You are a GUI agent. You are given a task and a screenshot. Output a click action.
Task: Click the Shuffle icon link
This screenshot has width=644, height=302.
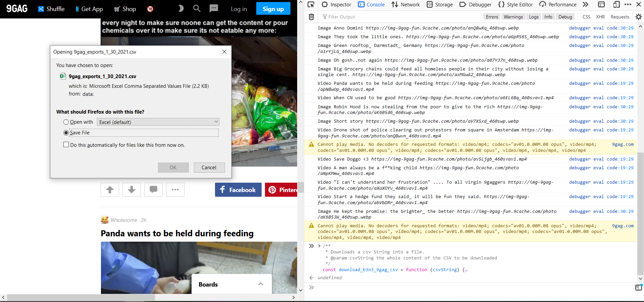(x=51, y=9)
